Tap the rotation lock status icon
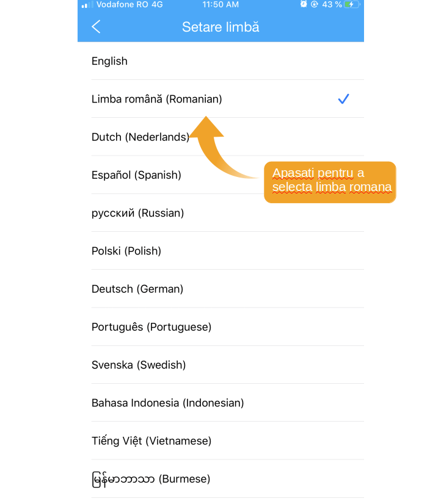The image size is (441, 504). 315,4
